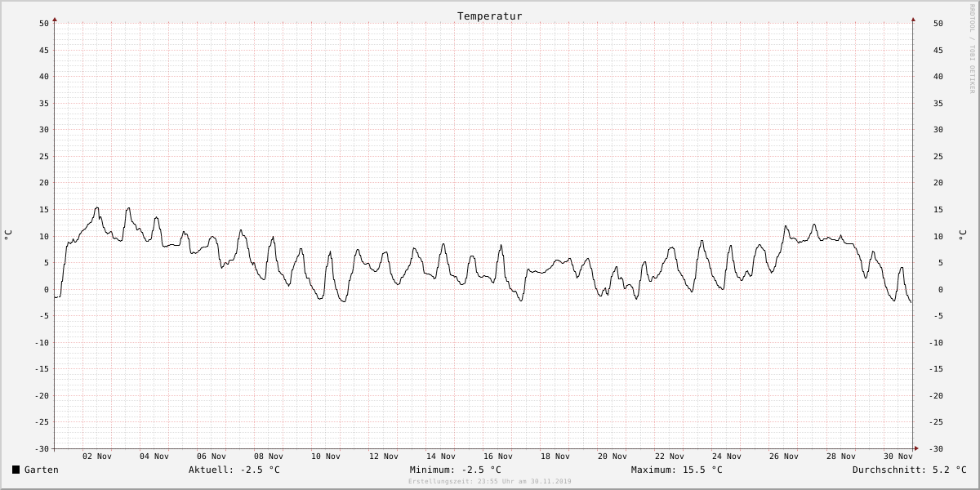
Task: Click the left axis "°C" unit label
Action: click(8, 235)
